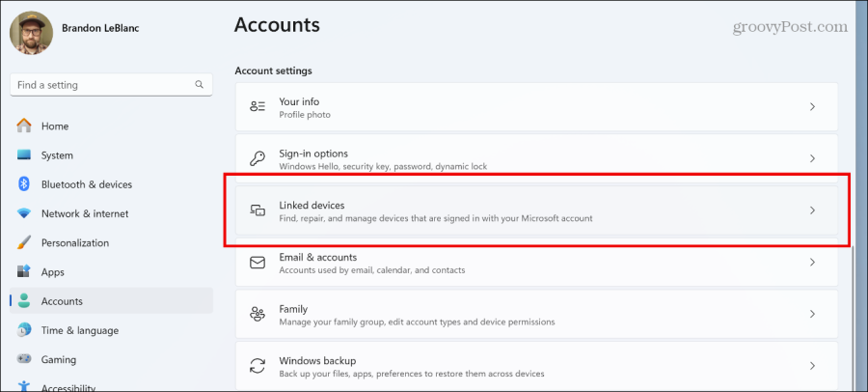868x392 pixels.
Task: Open Network & internet settings
Action: pyautogui.click(x=111, y=213)
